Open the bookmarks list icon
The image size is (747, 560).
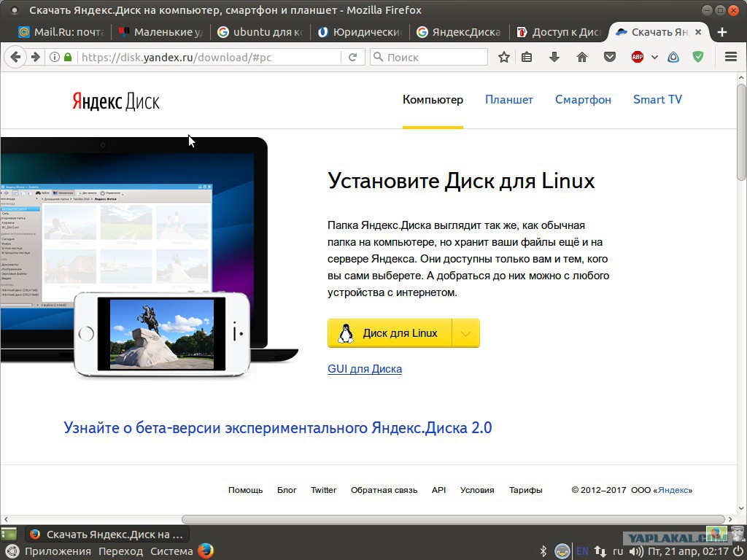(527, 57)
